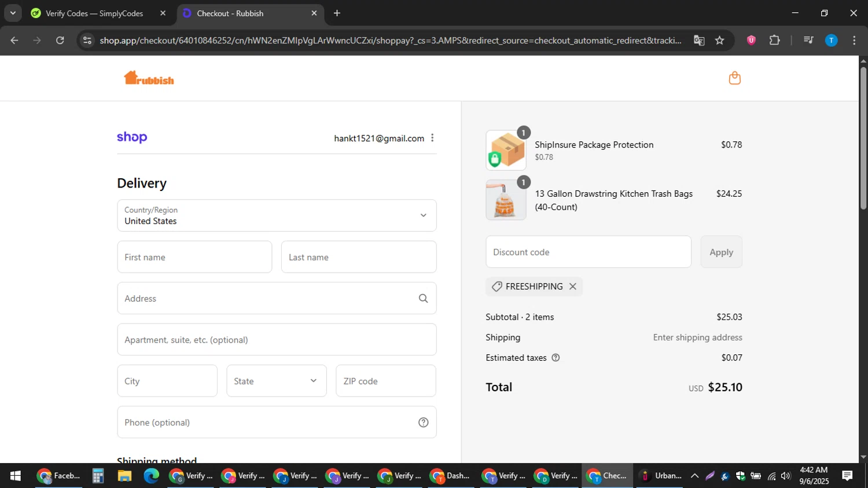Open the Country/Region dropdown
868x488 pixels.
point(277,215)
